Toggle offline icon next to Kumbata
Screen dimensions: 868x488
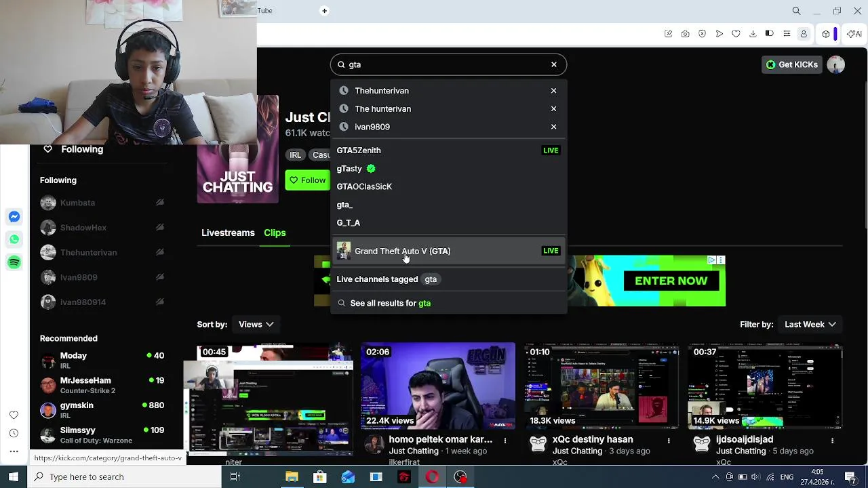pyautogui.click(x=160, y=203)
